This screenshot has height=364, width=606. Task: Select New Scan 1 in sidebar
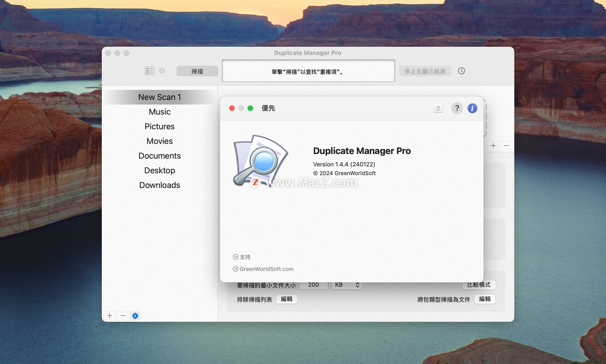click(160, 97)
